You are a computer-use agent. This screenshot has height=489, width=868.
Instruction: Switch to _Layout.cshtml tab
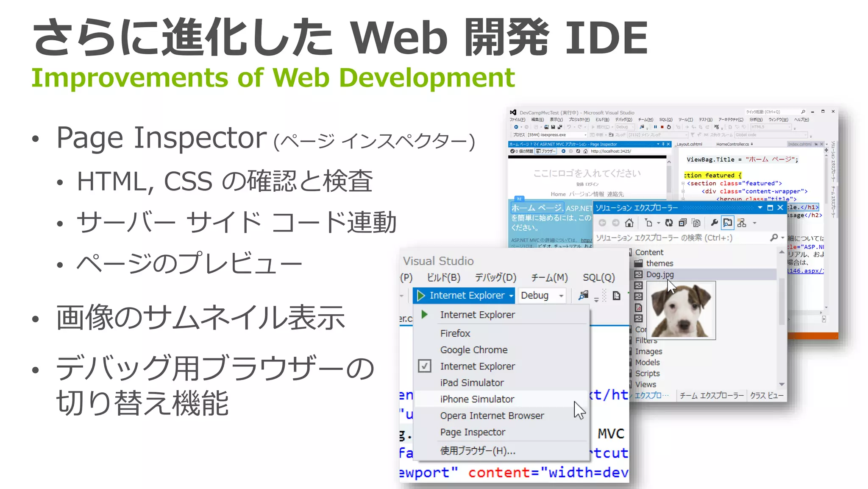pyautogui.click(x=689, y=144)
